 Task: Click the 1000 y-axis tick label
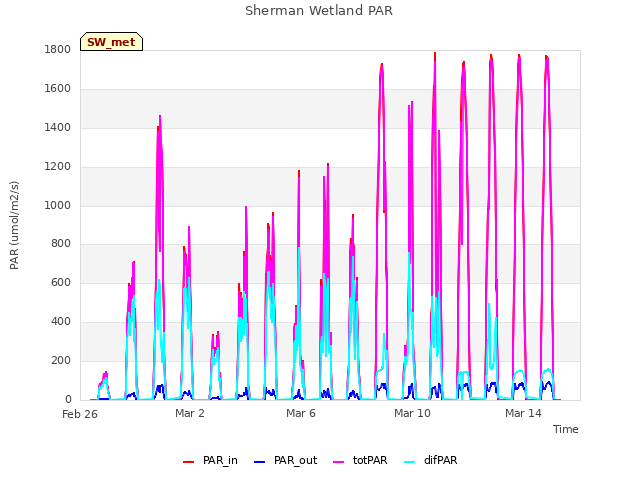coord(58,205)
